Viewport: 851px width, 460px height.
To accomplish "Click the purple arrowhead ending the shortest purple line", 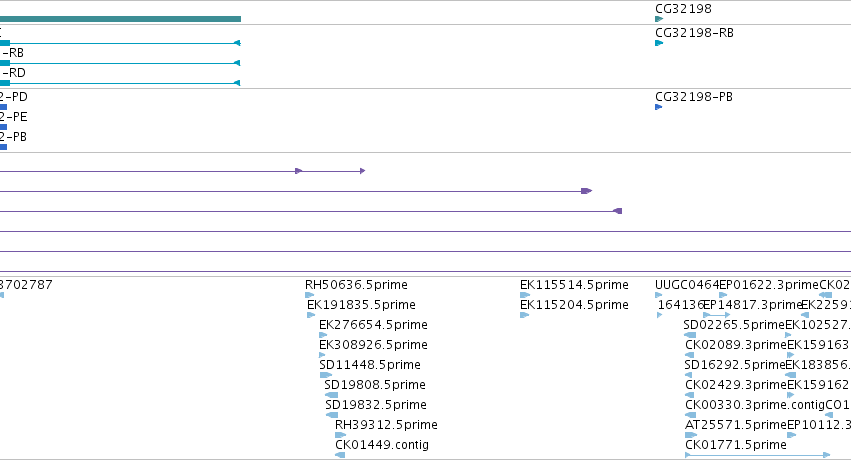I will tap(363, 171).
